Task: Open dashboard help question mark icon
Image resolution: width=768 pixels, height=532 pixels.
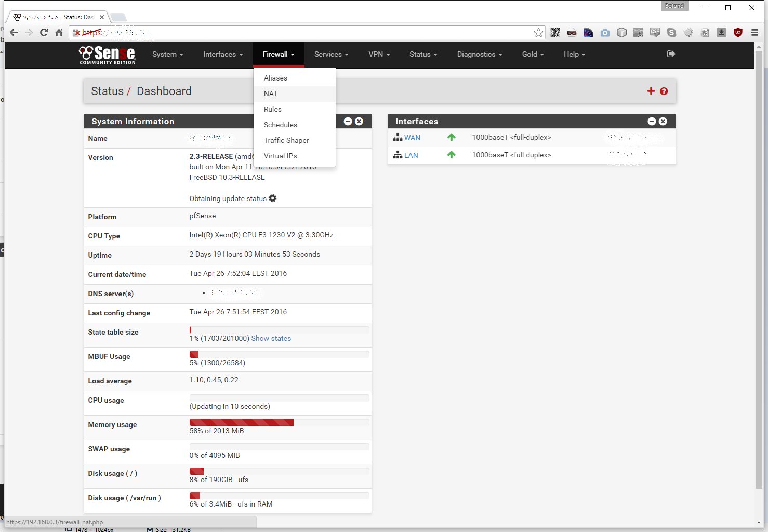Action: (x=664, y=91)
